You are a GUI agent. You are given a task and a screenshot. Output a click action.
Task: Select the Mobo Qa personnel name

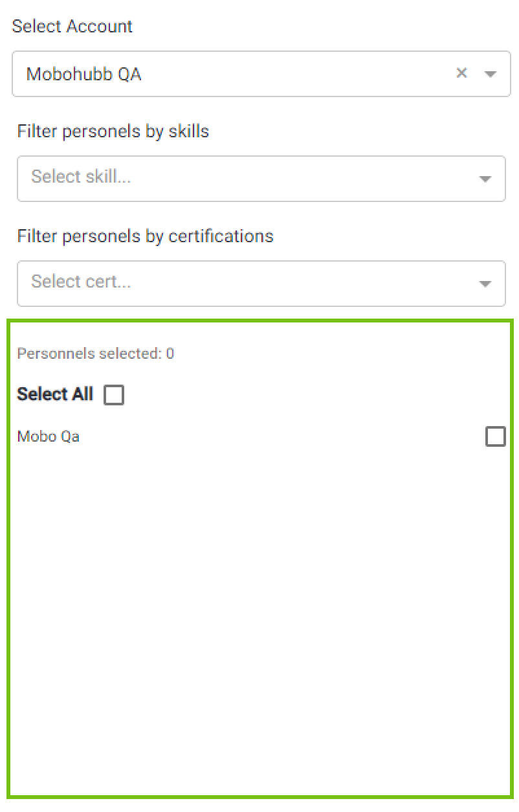[49, 436]
